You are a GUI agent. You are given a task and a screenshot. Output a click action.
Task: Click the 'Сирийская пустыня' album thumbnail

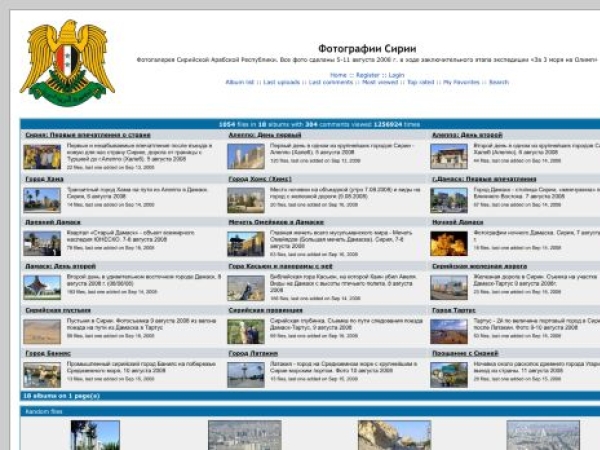(x=42, y=331)
